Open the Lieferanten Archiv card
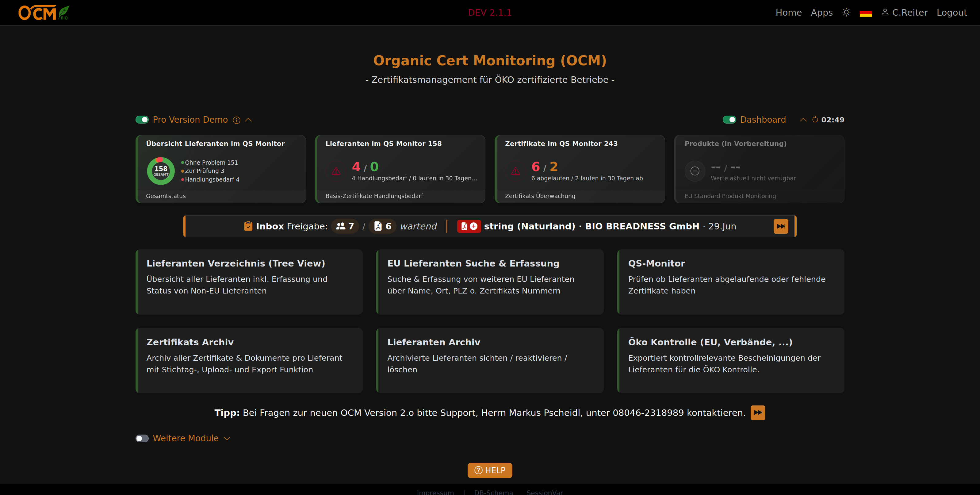The width and height of the screenshot is (980, 495). 490,360
